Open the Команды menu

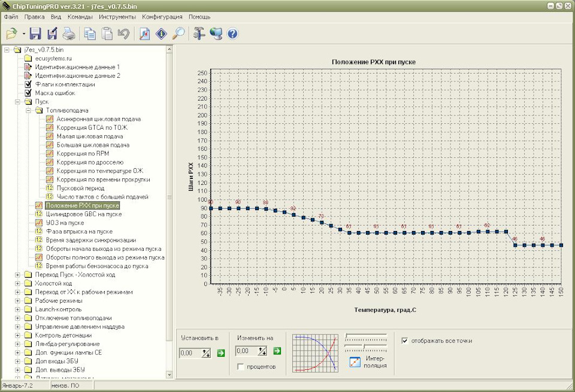(x=80, y=17)
